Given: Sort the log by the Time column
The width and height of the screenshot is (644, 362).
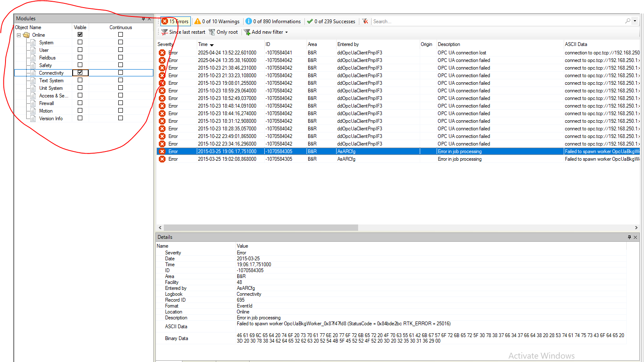Looking at the screenshot, I should [x=230, y=44].
